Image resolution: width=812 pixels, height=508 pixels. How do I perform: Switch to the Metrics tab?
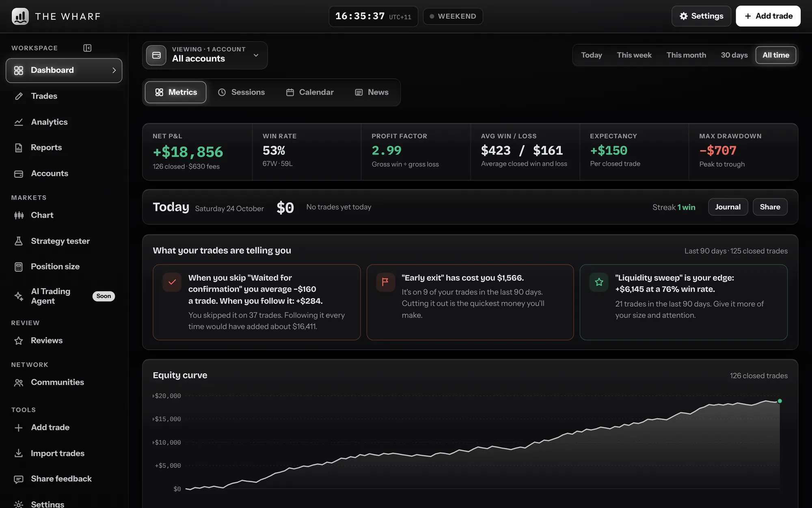(176, 92)
